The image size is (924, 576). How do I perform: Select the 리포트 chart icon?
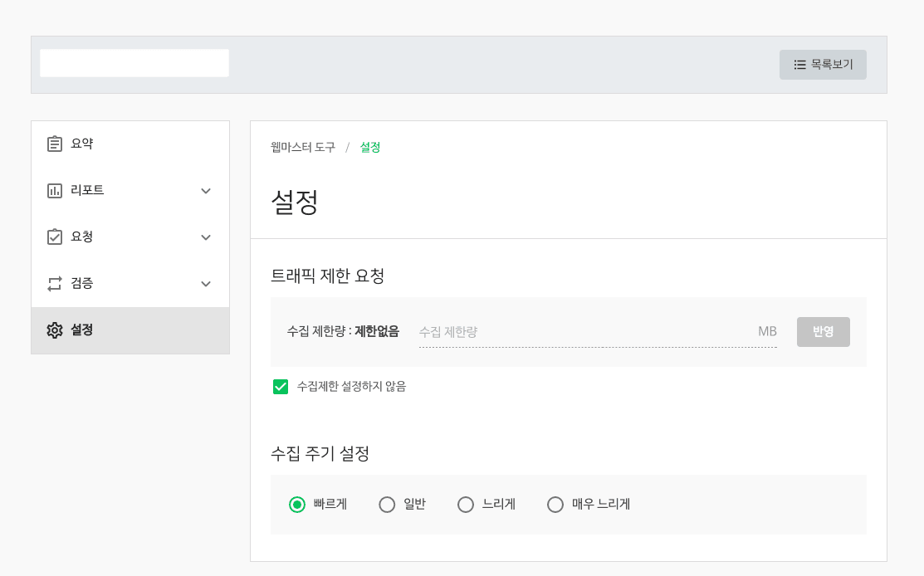pyautogui.click(x=55, y=189)
